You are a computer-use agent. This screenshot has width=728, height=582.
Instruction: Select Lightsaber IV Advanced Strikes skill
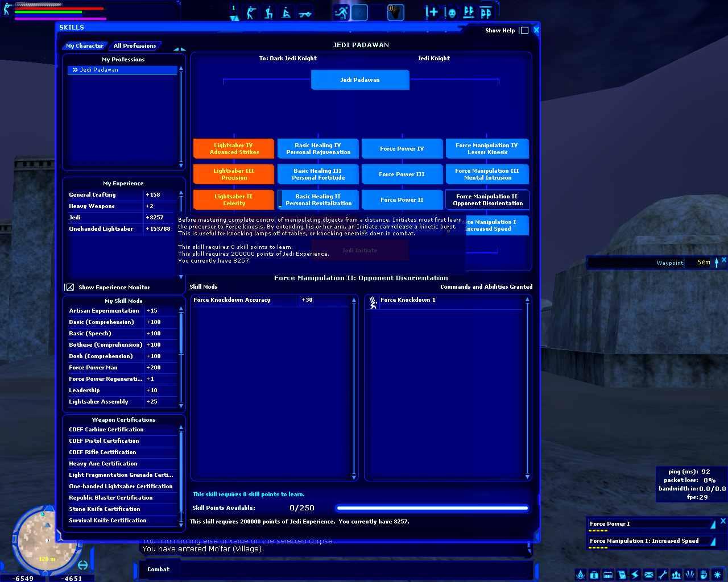pos(234,148)
